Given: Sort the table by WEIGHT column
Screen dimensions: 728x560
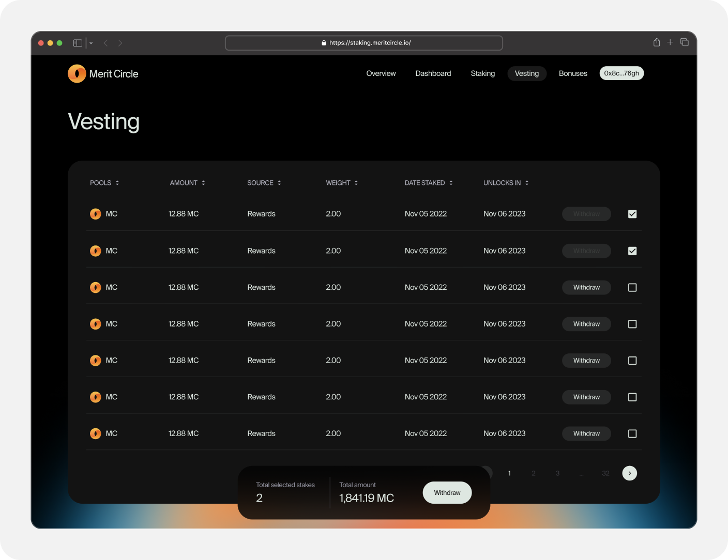Looking at the screenshot, I should [x=341, y=183].
